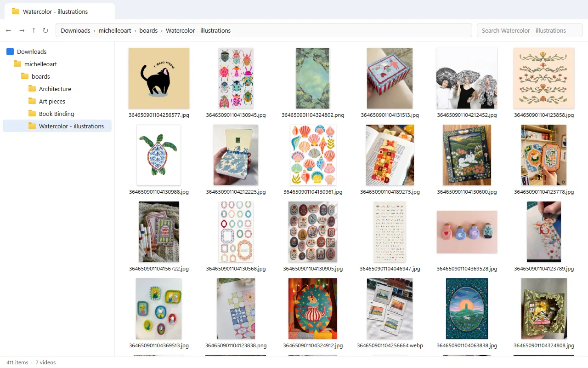Open Downloads in the breadcrumb path
The image size is (588, 368).
(x=75, y=30)
